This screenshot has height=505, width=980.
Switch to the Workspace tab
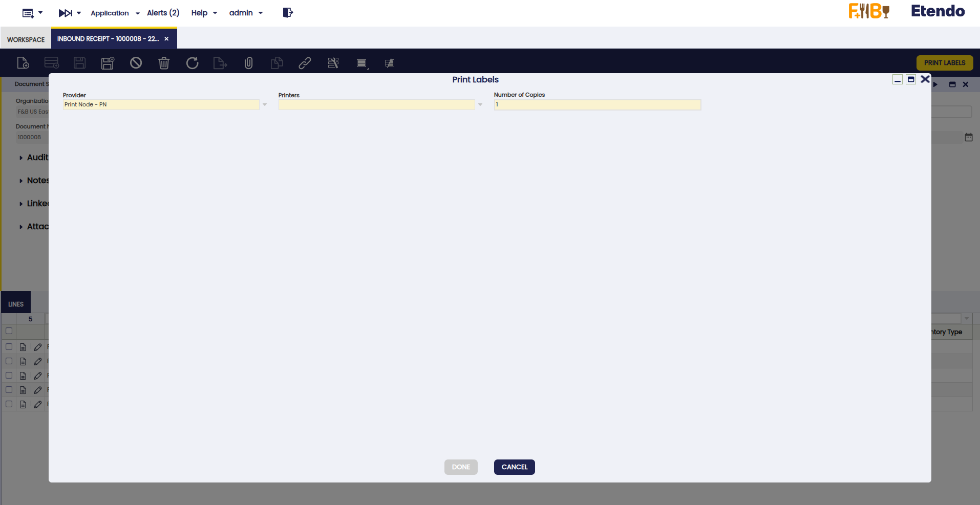click(x=26, y=39)
